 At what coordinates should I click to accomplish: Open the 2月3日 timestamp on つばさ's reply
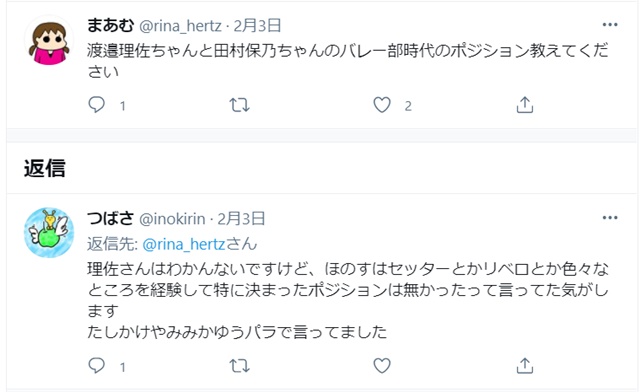241,219
